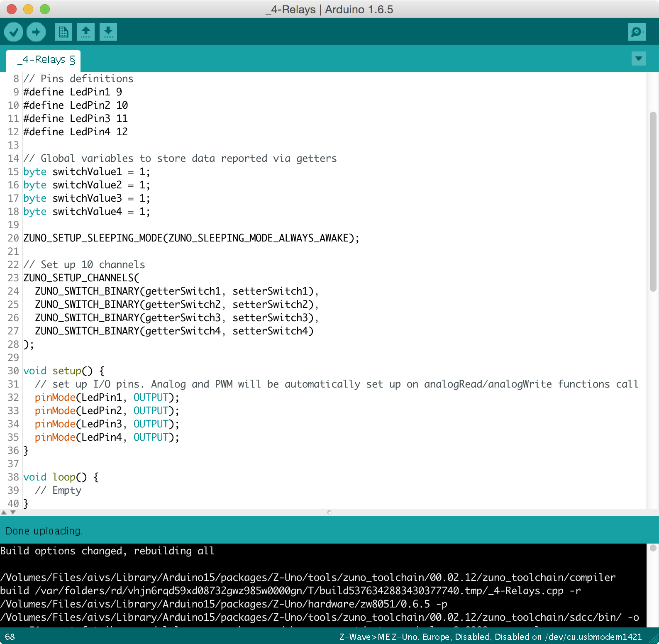Click the editor vertical scrollbar thumb
This screenshot has width=659, height=644.
(x=653, y=202)
